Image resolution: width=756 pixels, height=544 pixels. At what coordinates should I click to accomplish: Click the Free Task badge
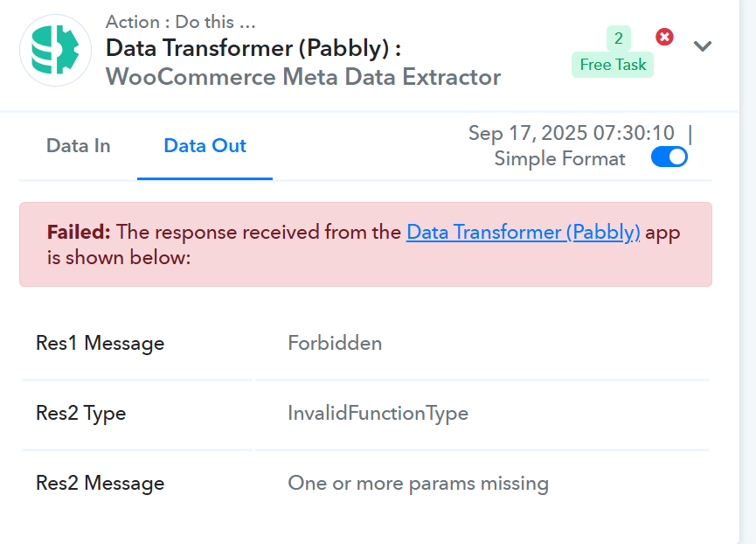pyautogui.click(x=613, y=65)
